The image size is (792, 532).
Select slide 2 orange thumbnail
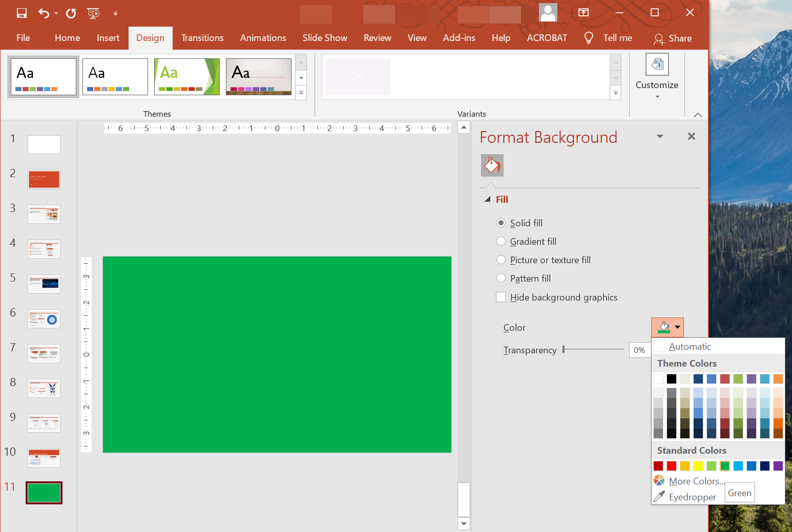[x=44, y=179]
